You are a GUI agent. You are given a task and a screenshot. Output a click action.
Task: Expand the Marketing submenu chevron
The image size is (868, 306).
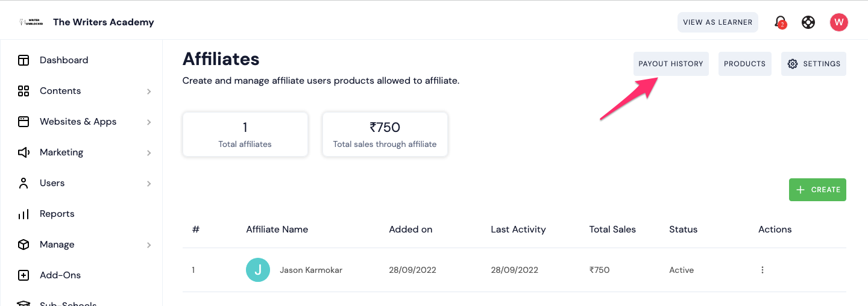coord(149,153)
